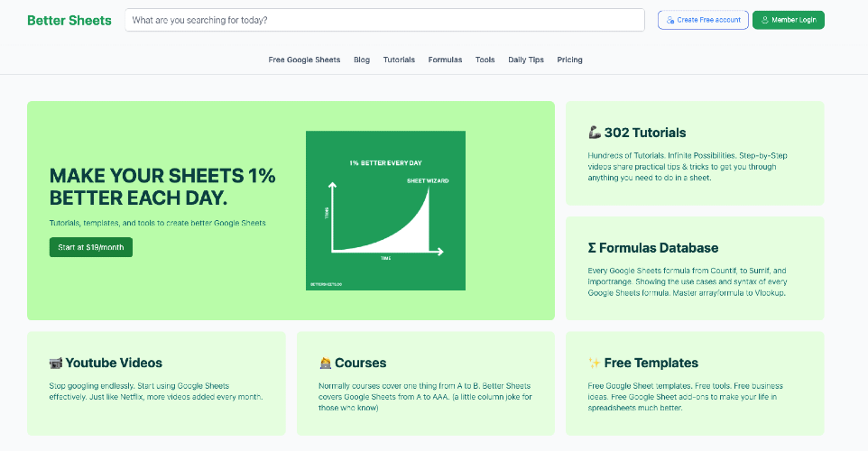868x451 pixels.
Task: Click the sparkles emoji by Free Templates
Action: point(594,363)
